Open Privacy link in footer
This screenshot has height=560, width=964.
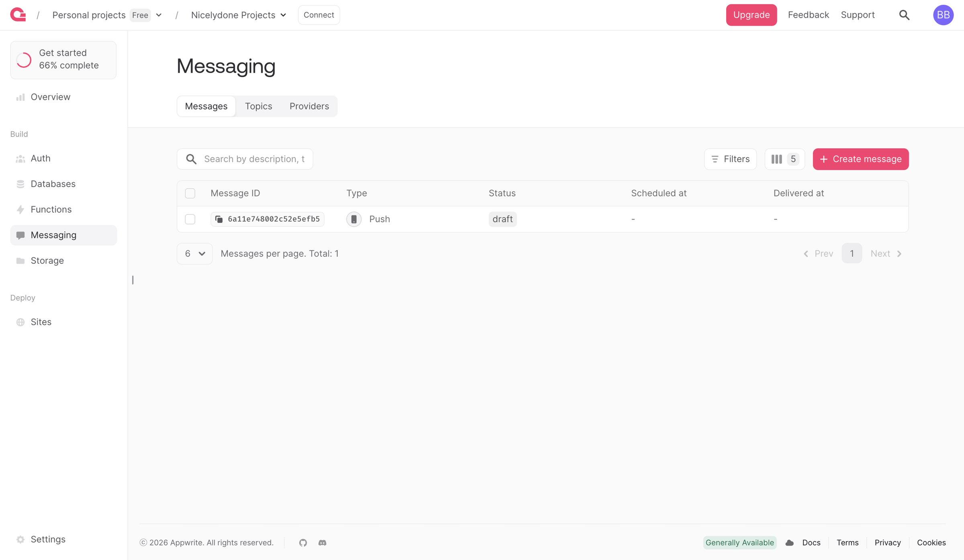coord(887,543)
